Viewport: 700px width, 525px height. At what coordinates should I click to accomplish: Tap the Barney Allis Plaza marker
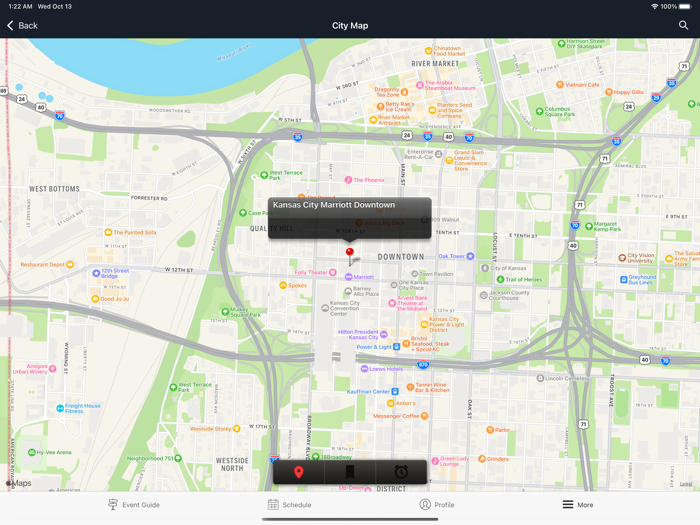[x=348, y=291]
